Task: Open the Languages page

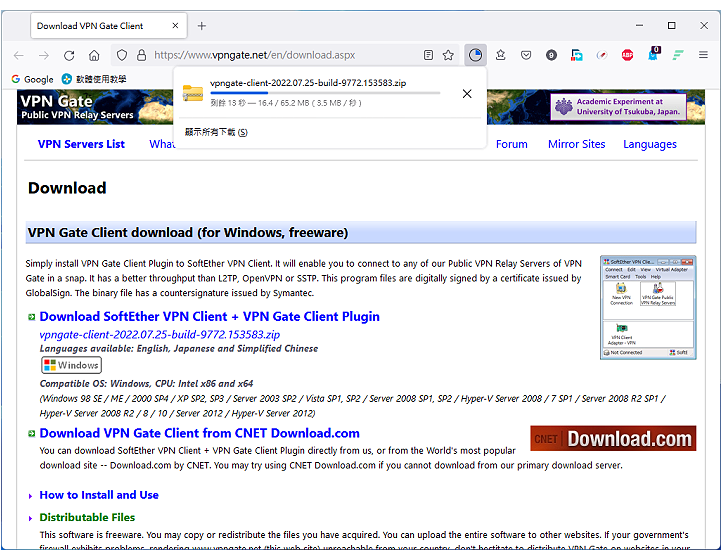Action: [x=650, y=144]
